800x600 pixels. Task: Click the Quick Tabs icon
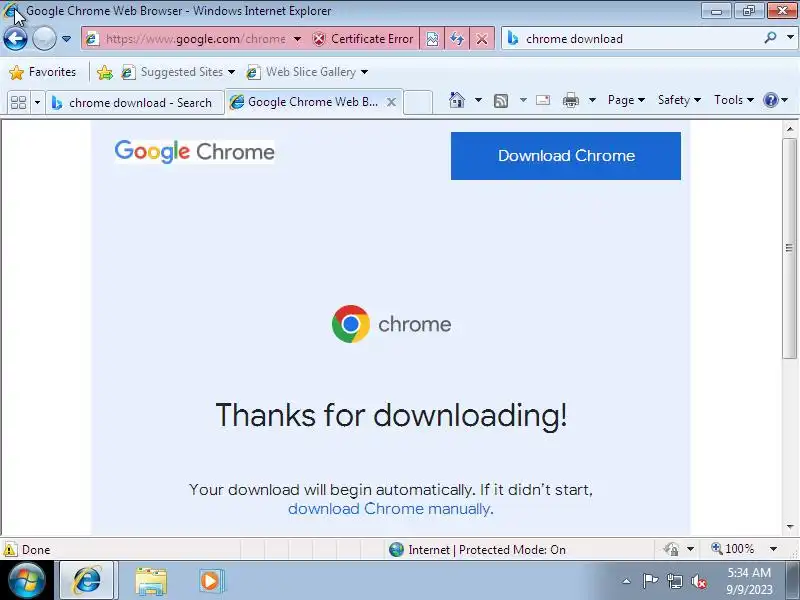18,103
